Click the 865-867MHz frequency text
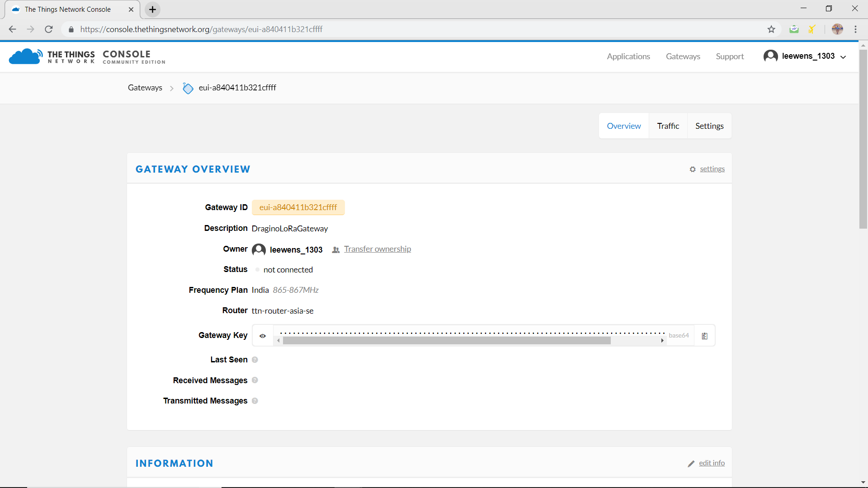The image size is (868, 488). click(x=296, y=290)
